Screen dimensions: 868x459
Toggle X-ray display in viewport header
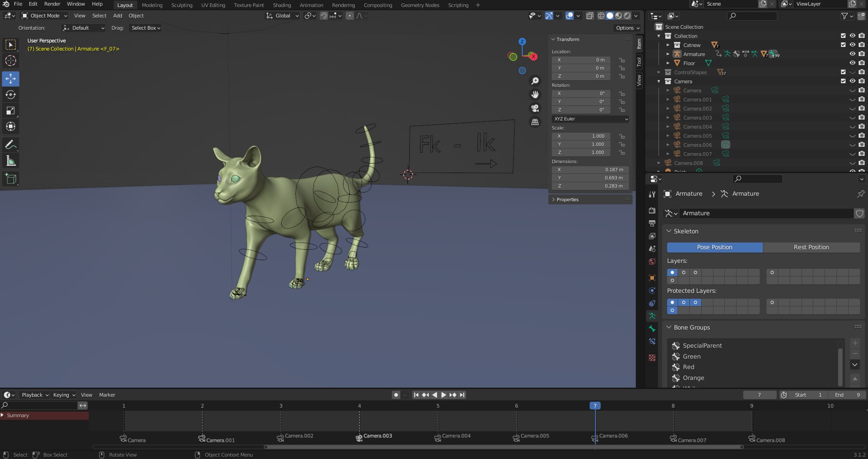coord(590,16)
